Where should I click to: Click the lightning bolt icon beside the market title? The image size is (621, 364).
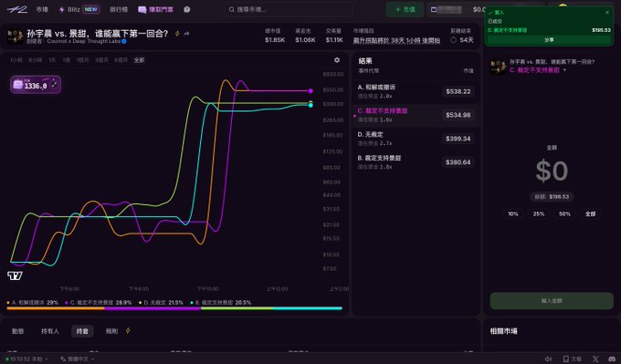[177, 34]
